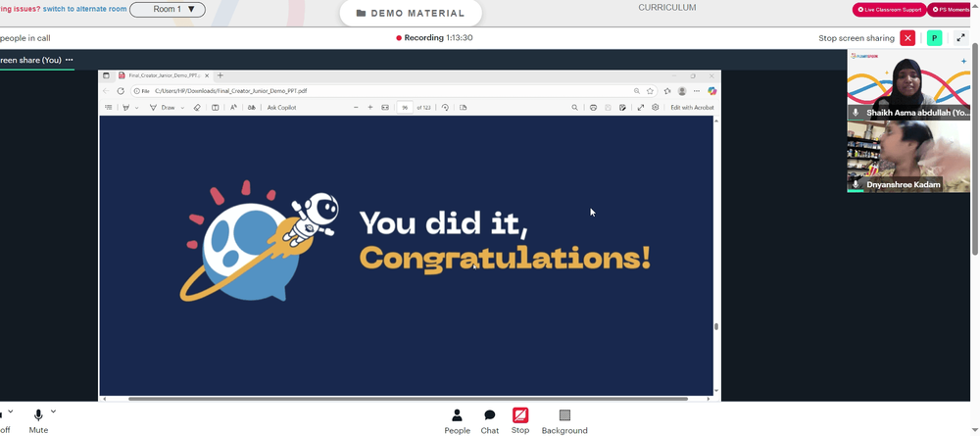Open the Copilot sidebar icon
The image size is (980, 436).
coord(711,91)
